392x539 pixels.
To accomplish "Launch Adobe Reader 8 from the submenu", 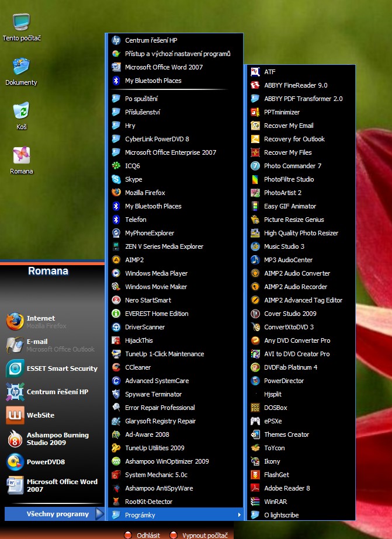I will (x=286, y=488).
